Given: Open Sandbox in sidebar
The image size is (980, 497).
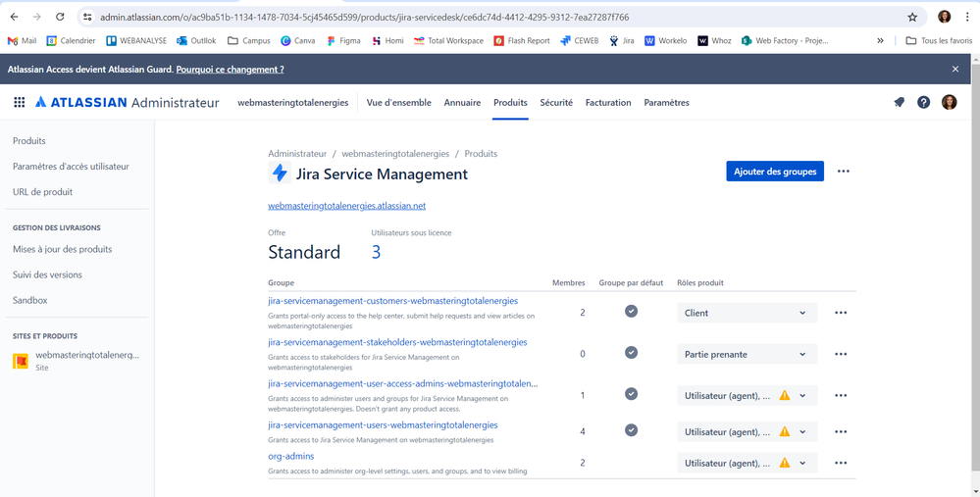Looking at the screenshot, I should [30, 300].
